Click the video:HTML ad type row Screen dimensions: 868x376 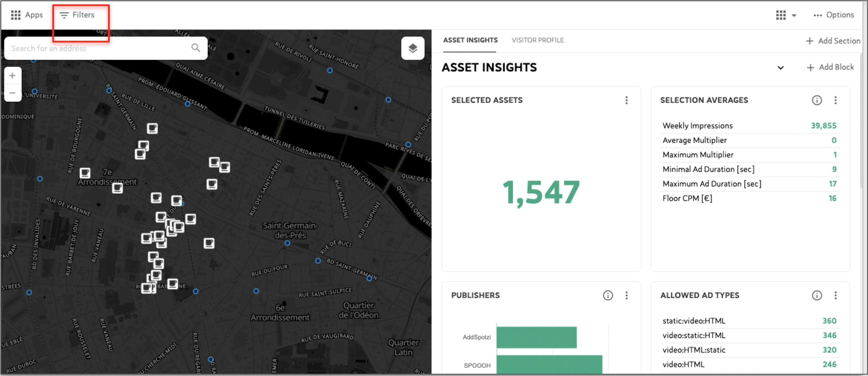tap(749, 364)
